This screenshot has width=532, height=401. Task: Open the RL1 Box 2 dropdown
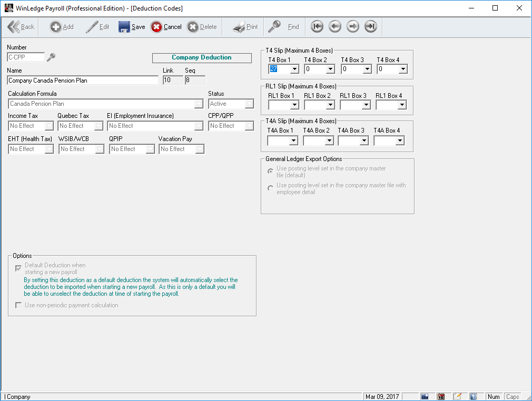click(x=330, y=105)
